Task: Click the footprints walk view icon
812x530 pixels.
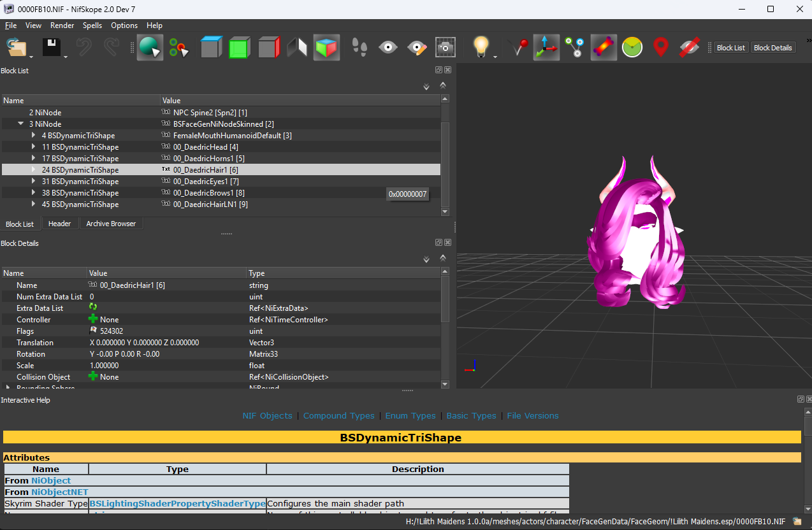Action: tap(359, 47)
